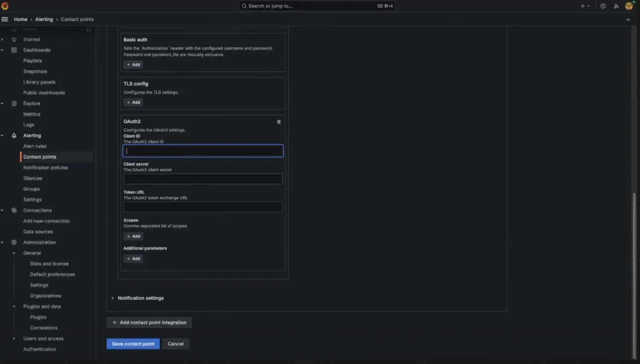Collapse the Dashboards section arrow
This screenshot has height=364, width=640.
click(x=3, y=50)
